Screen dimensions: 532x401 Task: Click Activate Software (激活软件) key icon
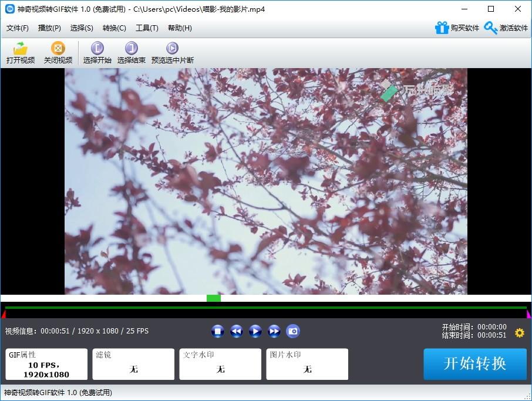tap(491, 28)
